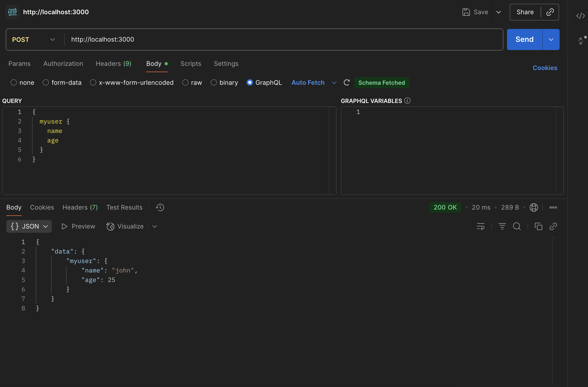This screenshot has height=387, width=588.
Task: Click into the request URL field
Action: 283,39
